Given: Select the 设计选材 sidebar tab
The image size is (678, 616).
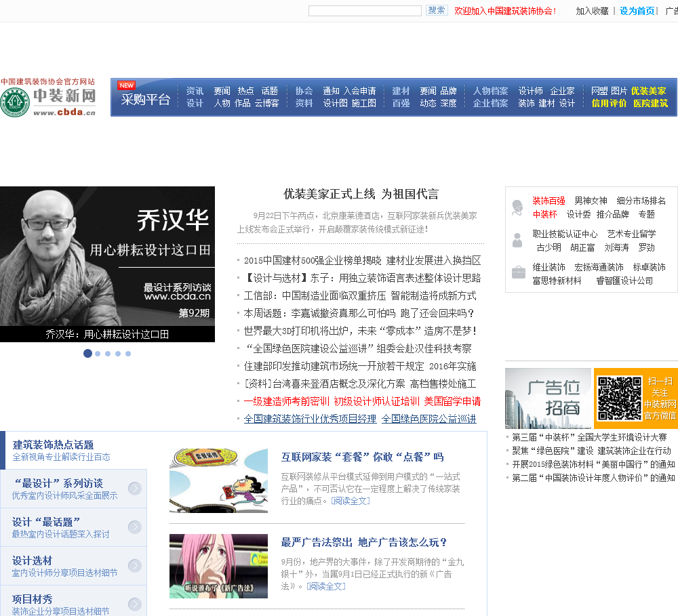Looking at the screenshot, I should [73, 565].
